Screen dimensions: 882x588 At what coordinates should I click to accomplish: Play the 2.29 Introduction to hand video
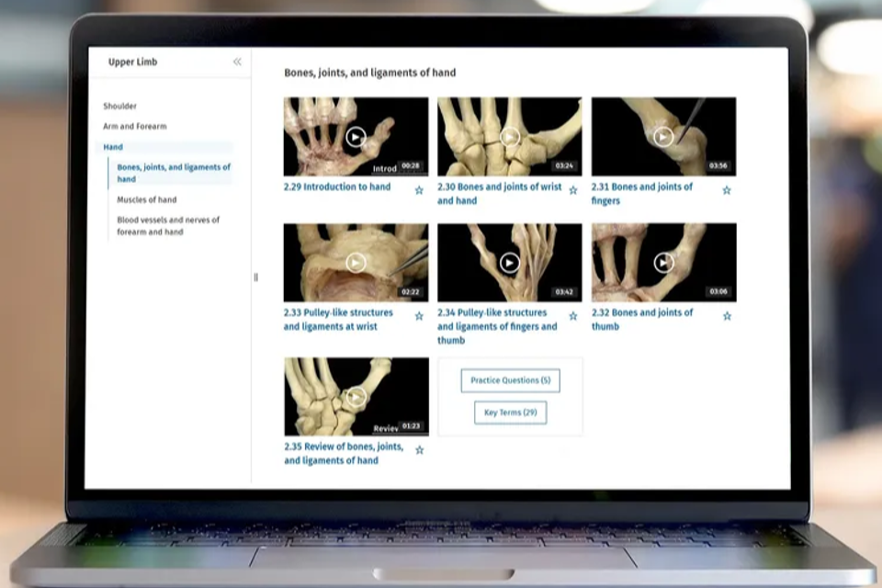click(356, 137)
